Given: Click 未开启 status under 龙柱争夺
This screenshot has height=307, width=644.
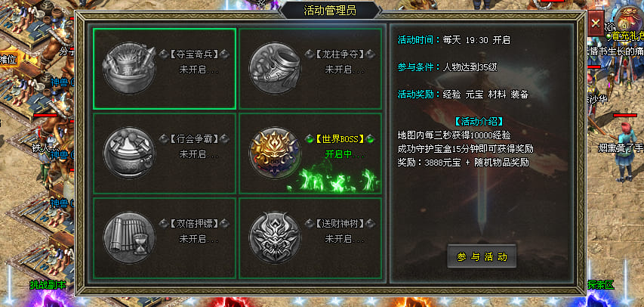Looking at the screenshot, I should coord(345,70).
